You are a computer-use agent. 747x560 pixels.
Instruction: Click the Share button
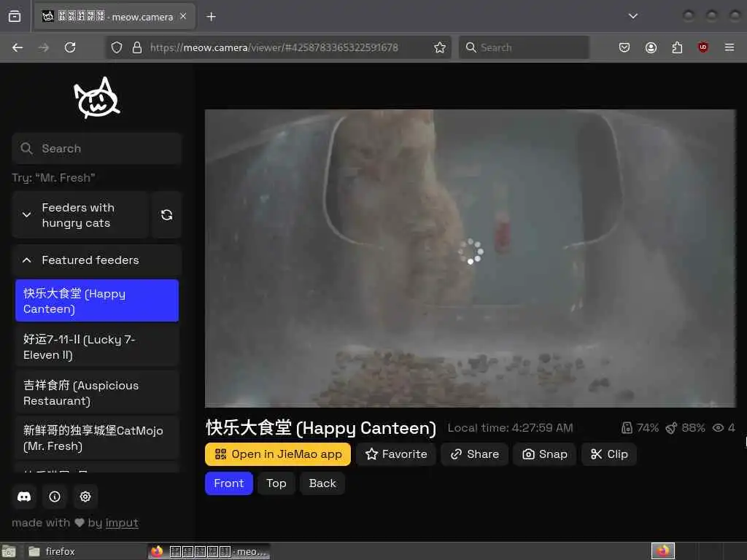(475, 454)
